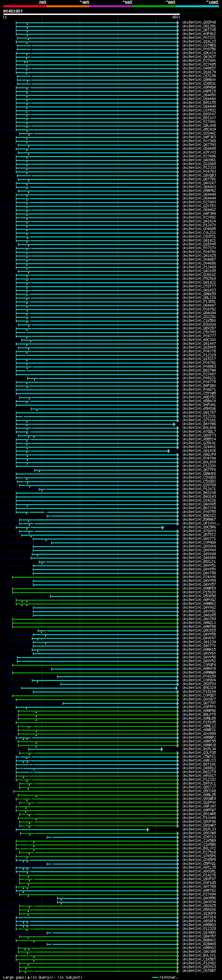Click the cyan =100char. scale legend
The image size is (222, 980).
pos(165,977)
